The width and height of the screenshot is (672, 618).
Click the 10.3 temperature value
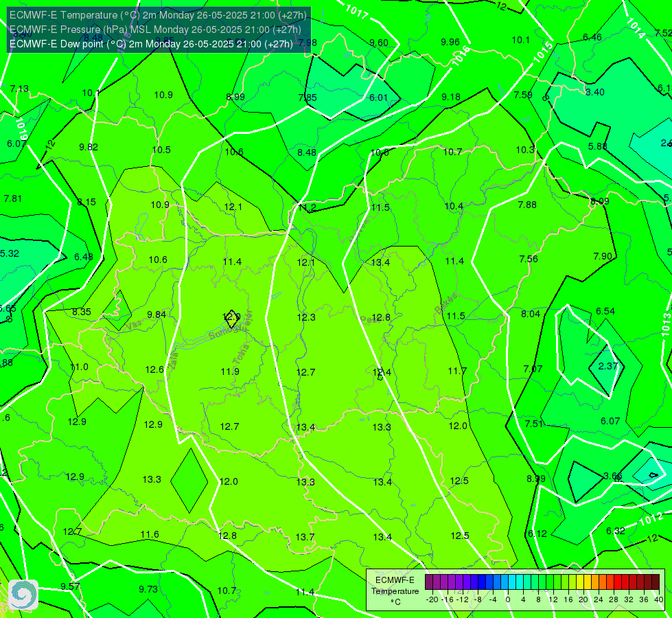(x=525, y=150)
